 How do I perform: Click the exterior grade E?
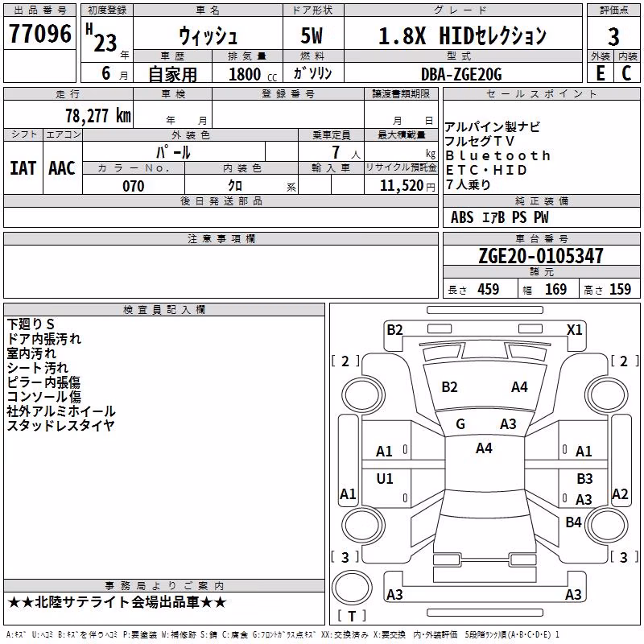point(600,73)
